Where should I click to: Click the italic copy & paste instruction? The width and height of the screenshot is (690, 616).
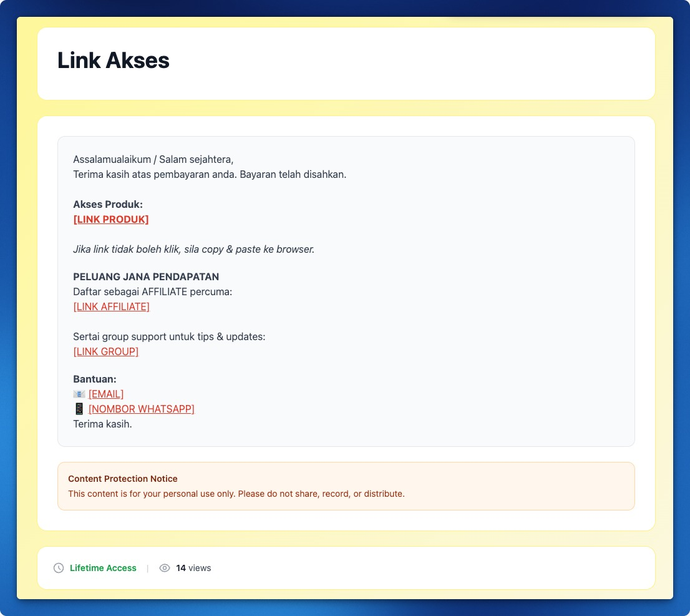point(193,249)
